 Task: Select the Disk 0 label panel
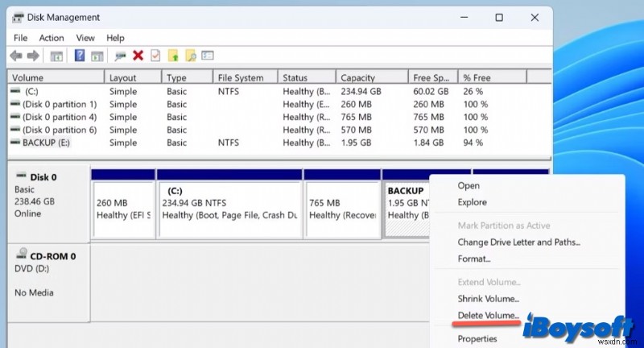48,203
